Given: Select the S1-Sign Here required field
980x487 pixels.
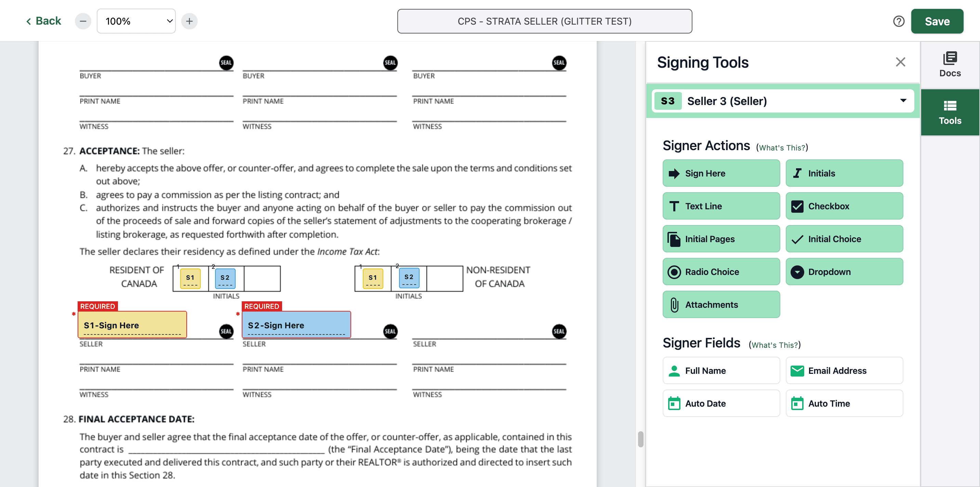Looking at the screenshot, I should click(x=132, y=325).
